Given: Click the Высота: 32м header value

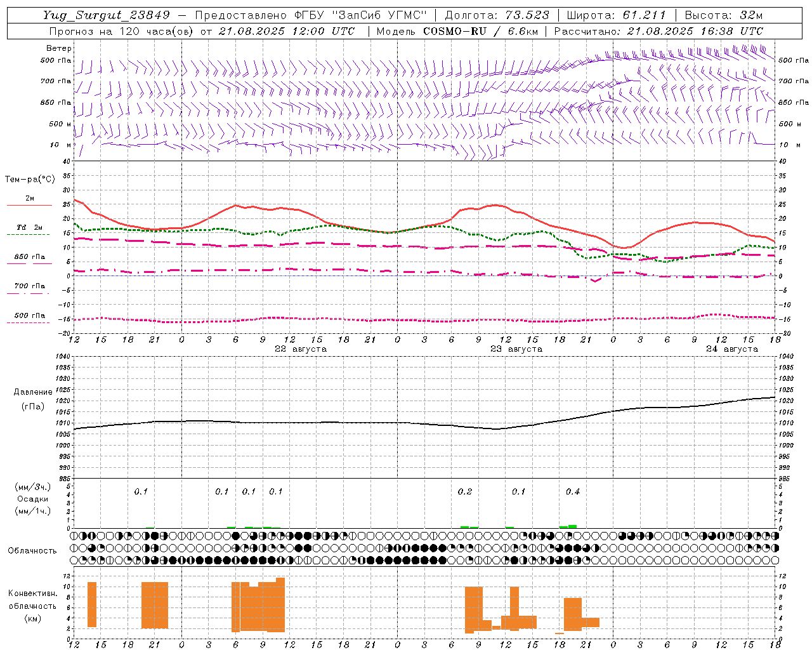Looking at the screenshot, I should [x=724, y=15].
